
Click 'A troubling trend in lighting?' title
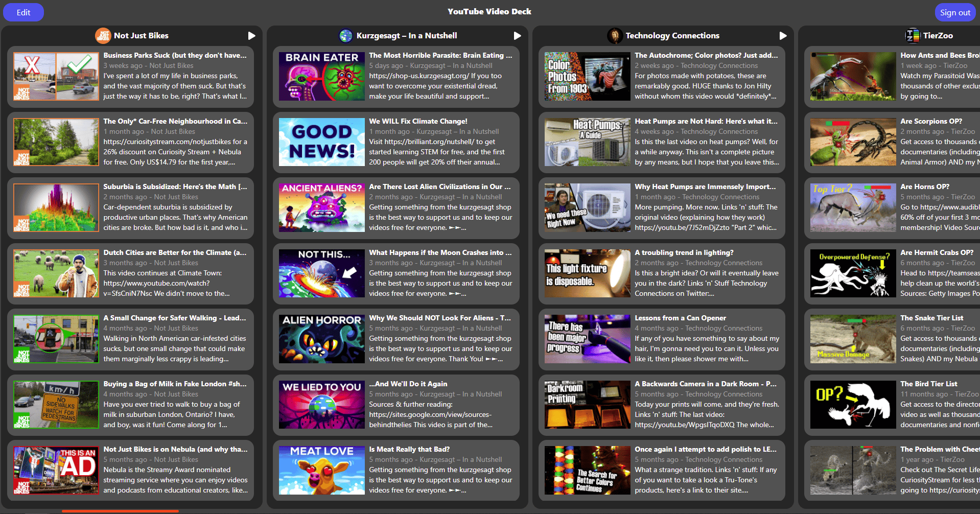[x=684, y=252]
